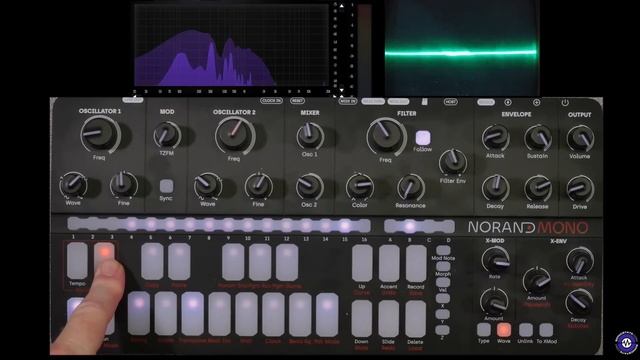
Task: Tap the Delete pad
Action: click(416, 318)
